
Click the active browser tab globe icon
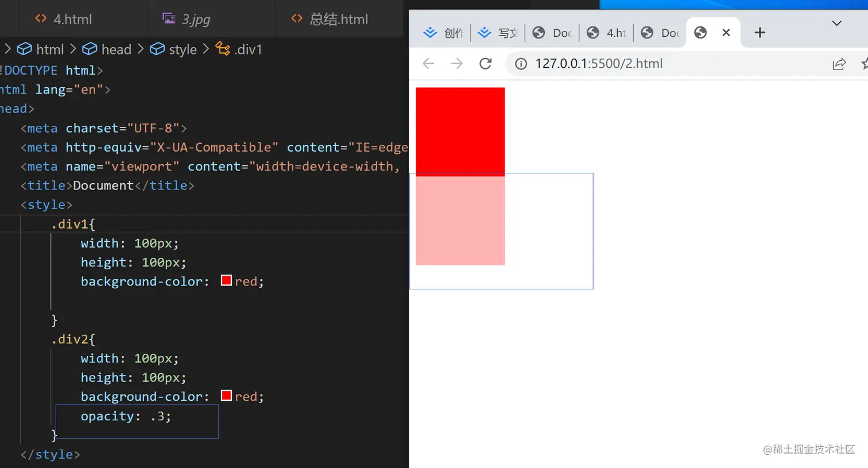coord(700,33)
